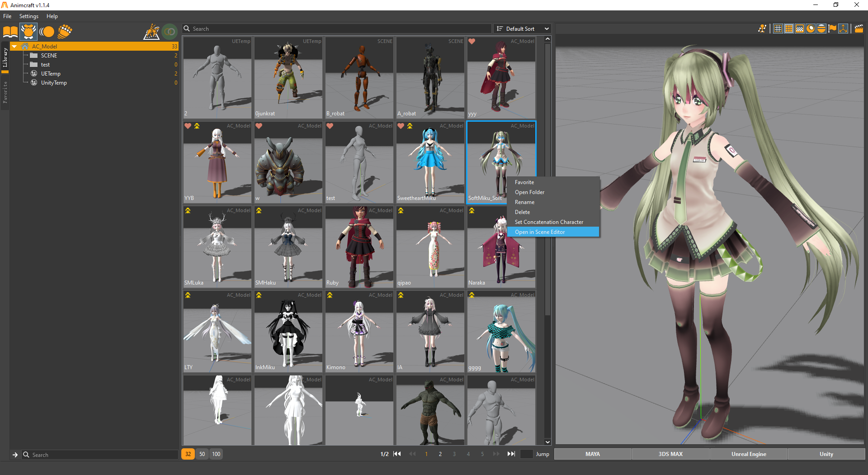Toggle the checkered ground display icon
Screen dimensions: 868x475
pyautogui.click(x=800, y=28)
